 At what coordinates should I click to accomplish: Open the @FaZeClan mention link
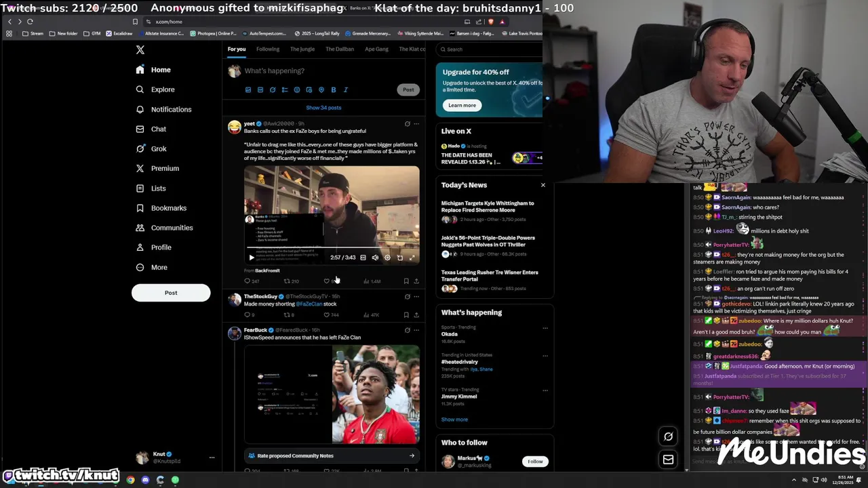(x=309, y=304)
